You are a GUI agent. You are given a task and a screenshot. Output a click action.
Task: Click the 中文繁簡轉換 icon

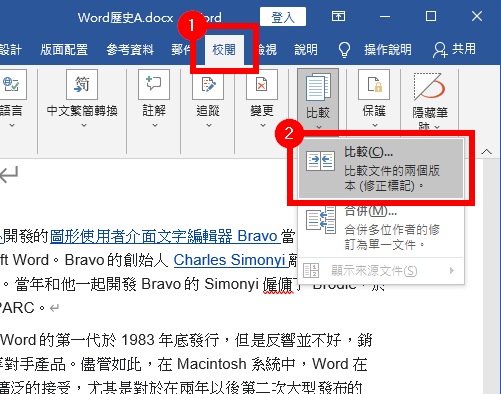pyautogui.click(x=82, y=85)
